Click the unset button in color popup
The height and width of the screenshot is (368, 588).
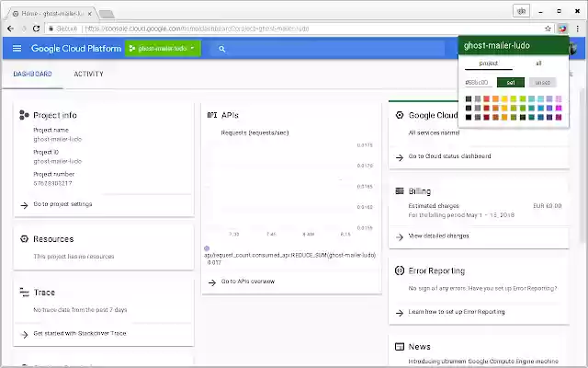pyautogui.click(x=542, y=82)
